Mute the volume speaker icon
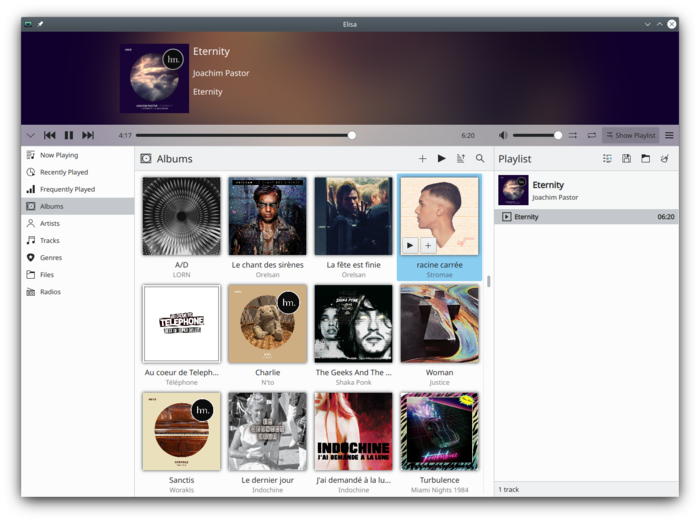 point(503,135)
